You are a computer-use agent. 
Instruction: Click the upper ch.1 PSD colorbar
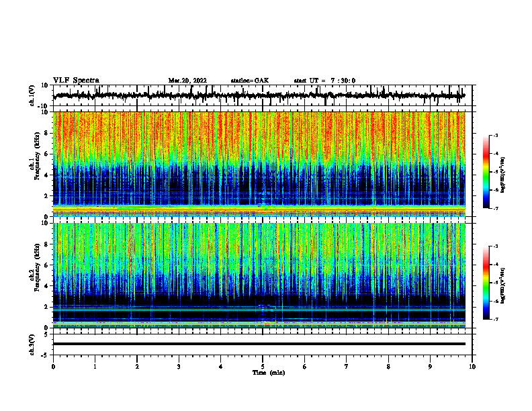[486, 172]
